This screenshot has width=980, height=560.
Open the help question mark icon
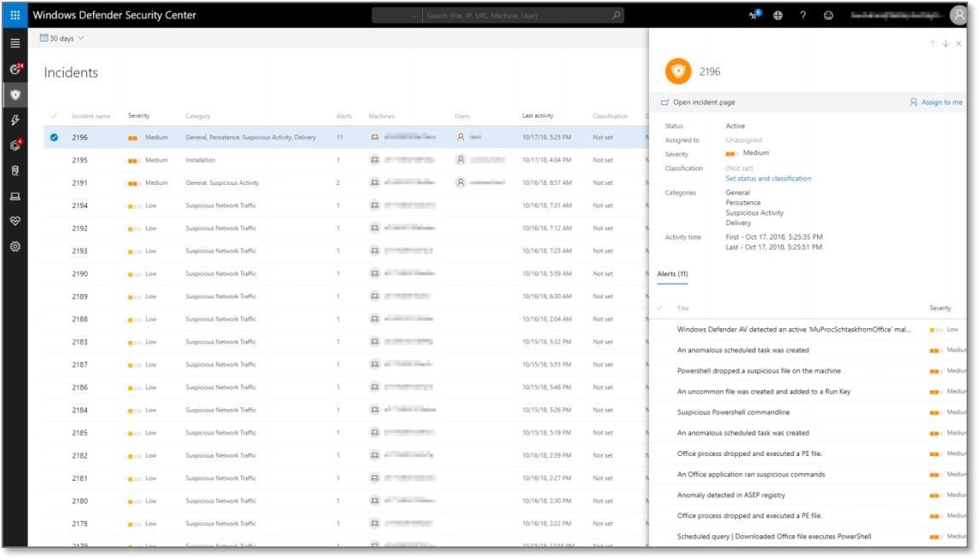click(x=803, y=15)
